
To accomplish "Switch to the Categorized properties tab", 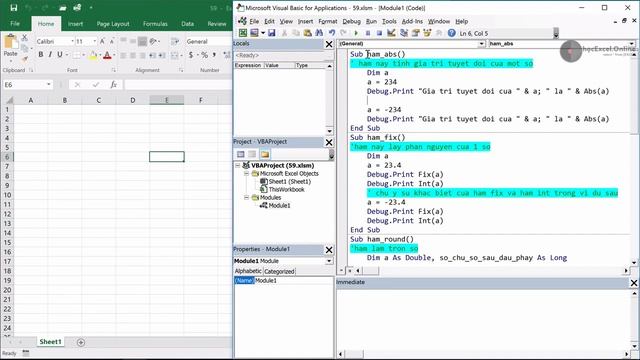I will coord(279,271).
